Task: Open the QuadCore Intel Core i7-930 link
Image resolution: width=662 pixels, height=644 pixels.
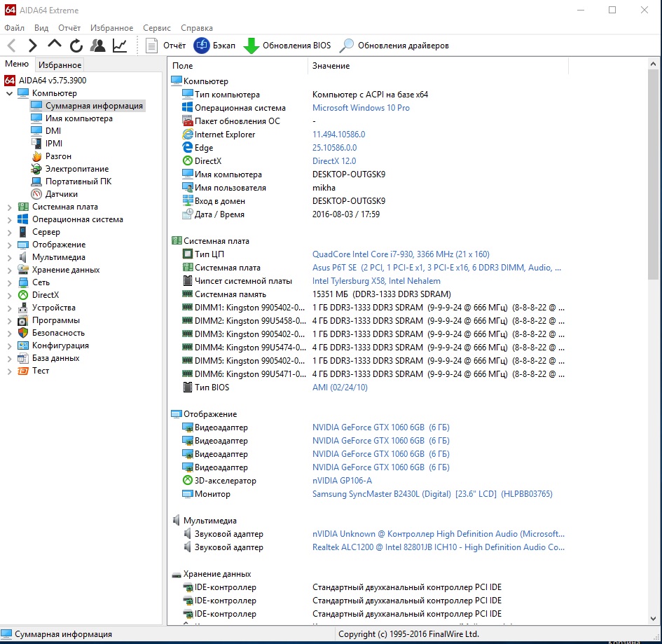Action: pyautogui.click(x=401, y=254)
